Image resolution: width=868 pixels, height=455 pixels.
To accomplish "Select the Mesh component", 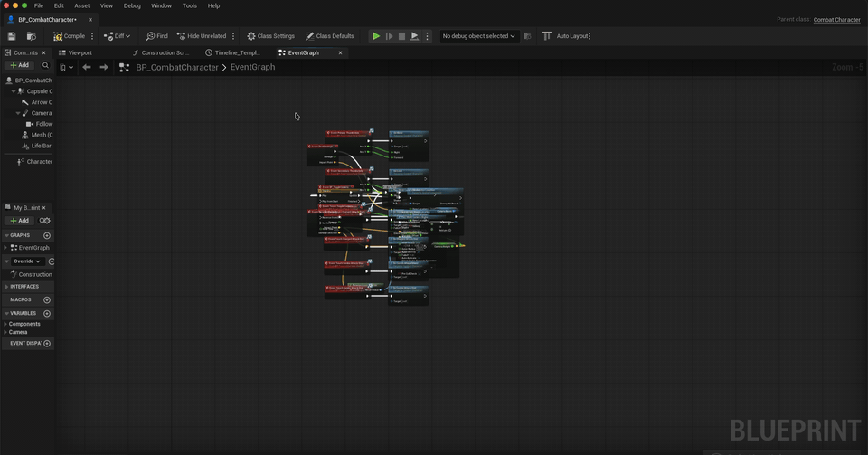I will [x=37, y=135].
